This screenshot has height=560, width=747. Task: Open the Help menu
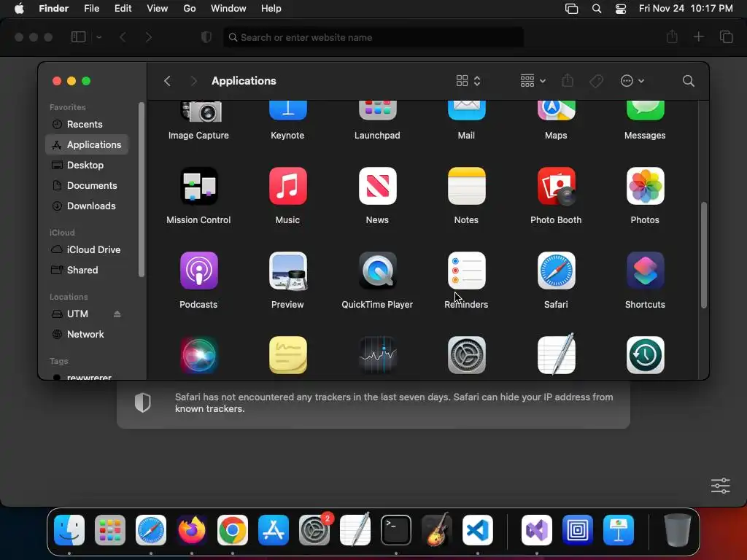[x=271, y=9]
